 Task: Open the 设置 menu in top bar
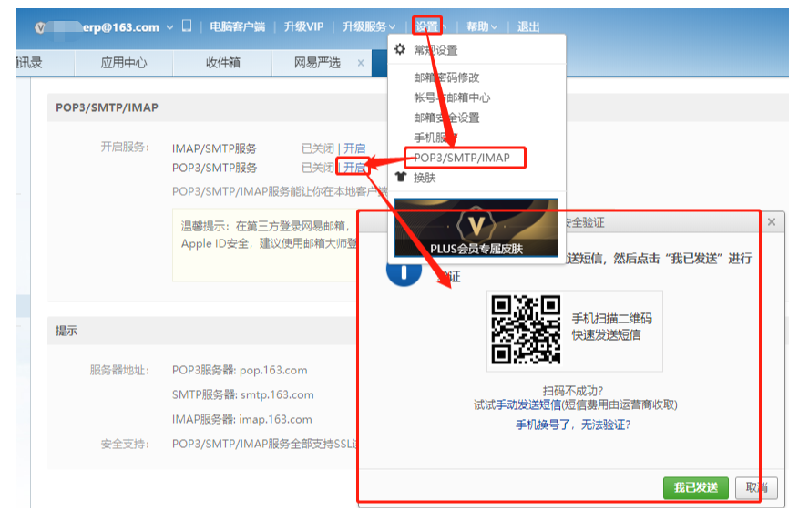point(427,26)
